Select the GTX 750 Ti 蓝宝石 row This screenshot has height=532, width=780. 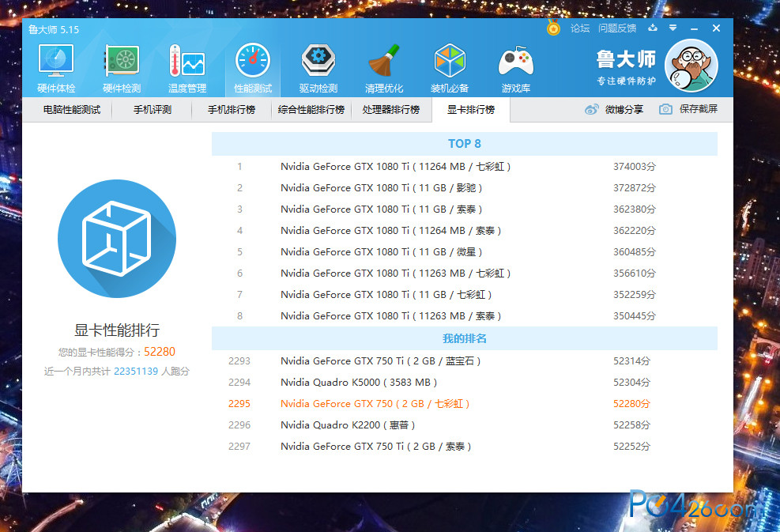pyautogui.click(x=465, y=361)
